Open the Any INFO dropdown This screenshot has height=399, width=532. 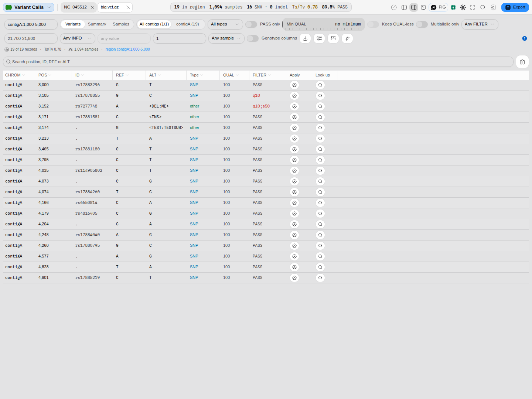(78, 38)
